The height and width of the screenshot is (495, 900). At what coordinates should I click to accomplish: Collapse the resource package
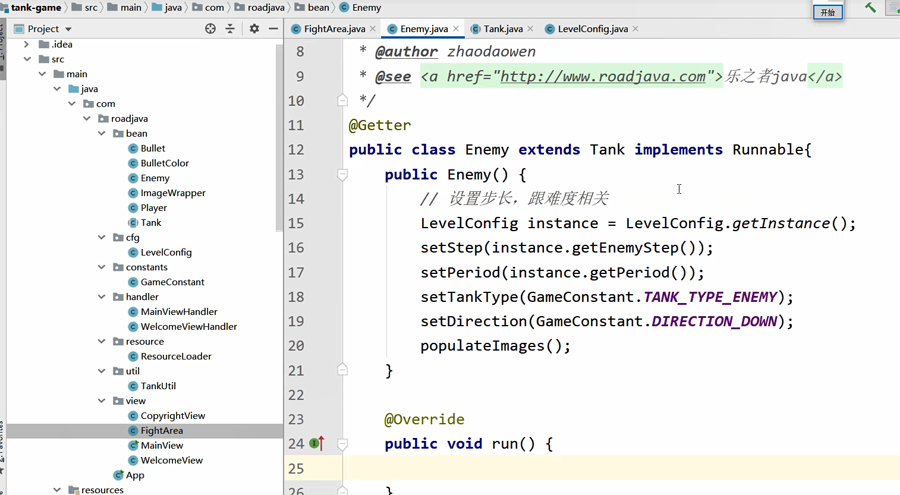tap(102, 341)
